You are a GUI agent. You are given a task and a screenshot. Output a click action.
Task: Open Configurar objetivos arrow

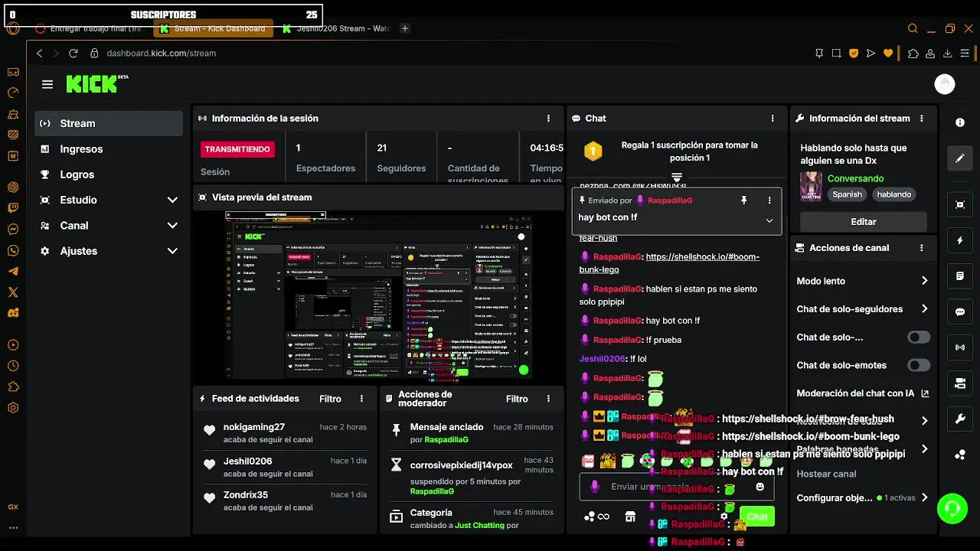[x=925, y=497]
